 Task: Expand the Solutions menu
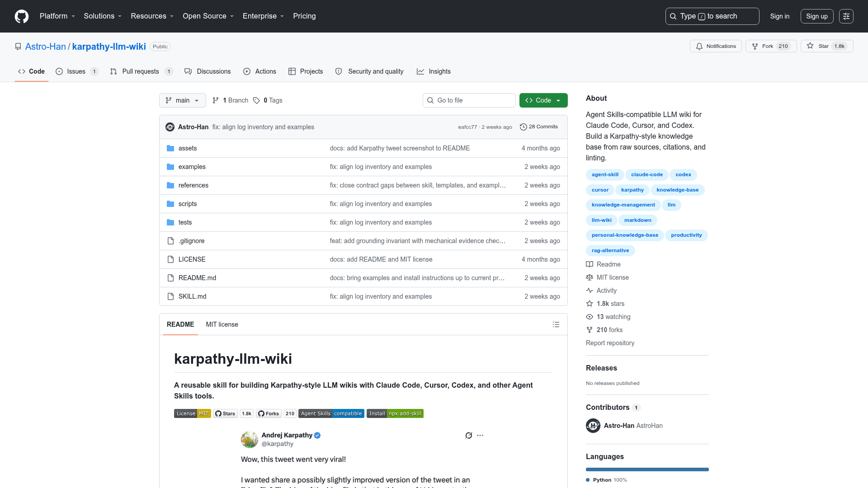click(103, 16)
